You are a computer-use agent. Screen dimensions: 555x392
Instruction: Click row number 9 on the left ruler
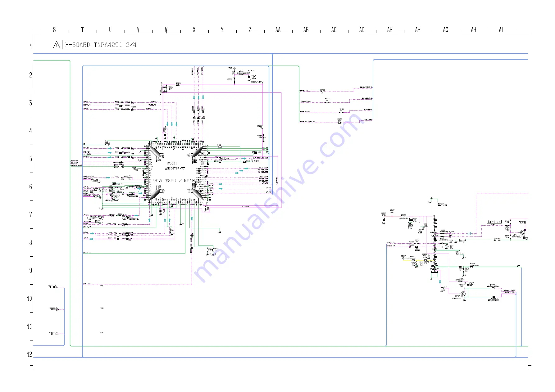click(x=30, y=271)
